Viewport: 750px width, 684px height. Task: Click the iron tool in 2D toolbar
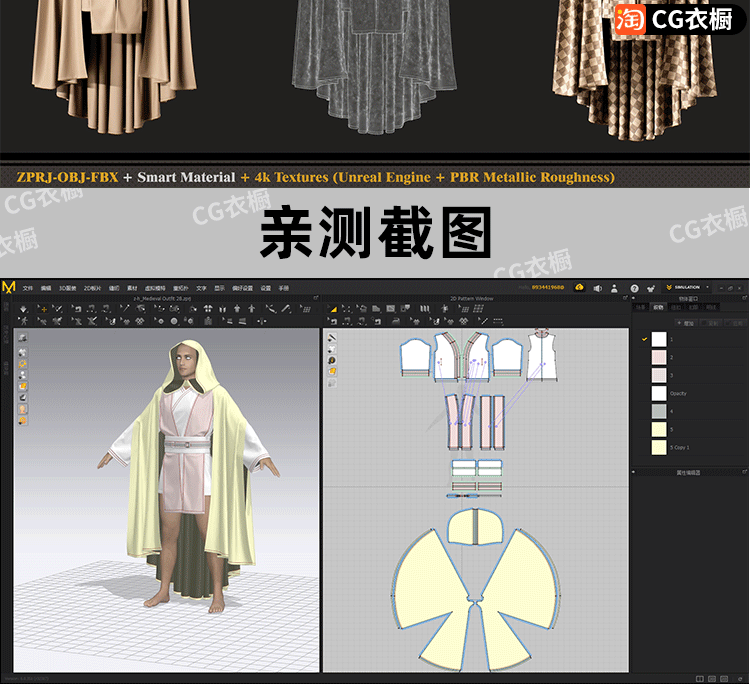tap(396, 321)
